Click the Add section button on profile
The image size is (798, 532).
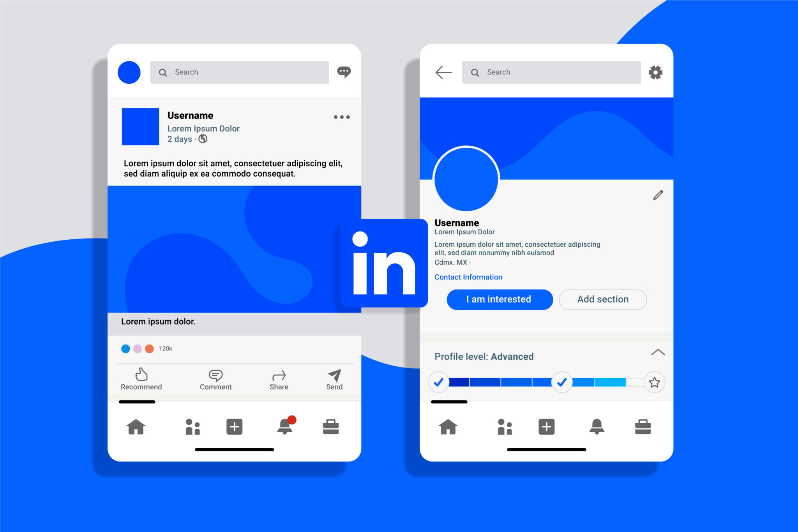coord(602,299)
